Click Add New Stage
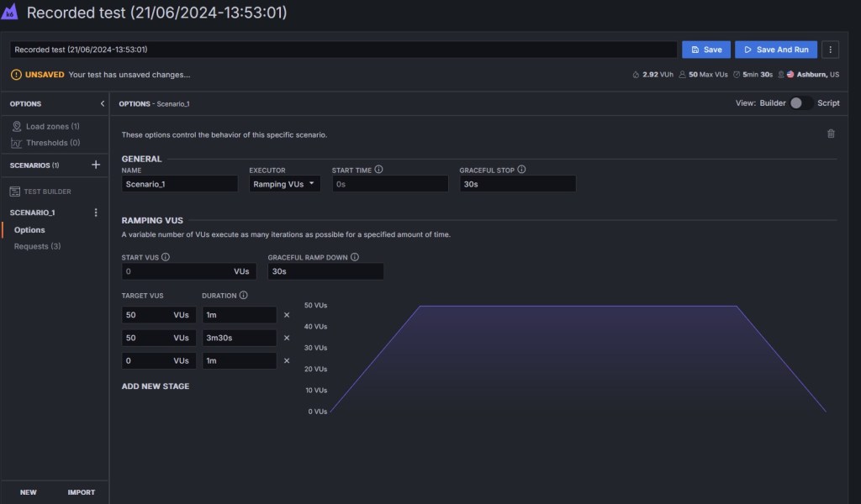This screenshot has width=861, height=504. point(156,386)
